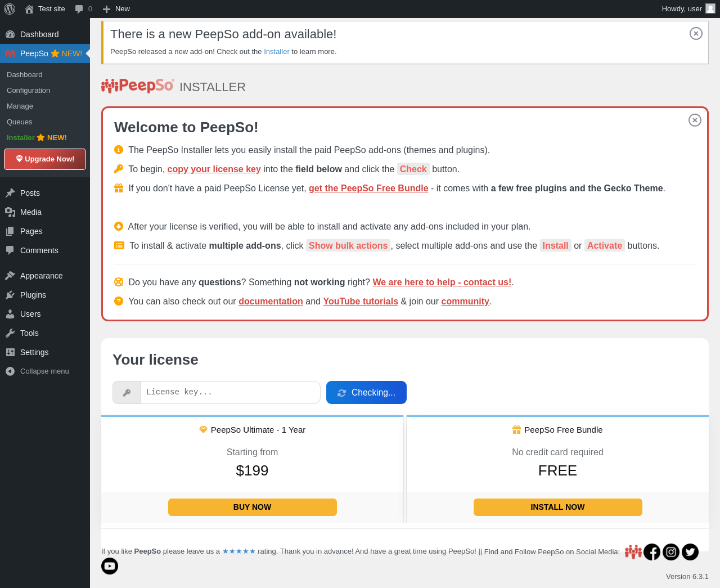Image resolution: width=720 pixels, height=588 pixels.
Task: Follow the copy your license key link
Action: pyautogui.click(x=214, y=169)
